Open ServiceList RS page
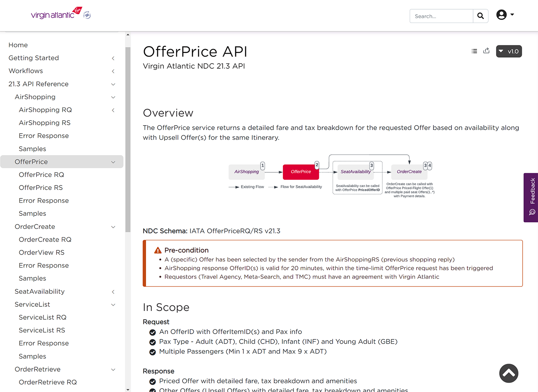The height and width of the screenshot is (392, 538). coord(42,331)
